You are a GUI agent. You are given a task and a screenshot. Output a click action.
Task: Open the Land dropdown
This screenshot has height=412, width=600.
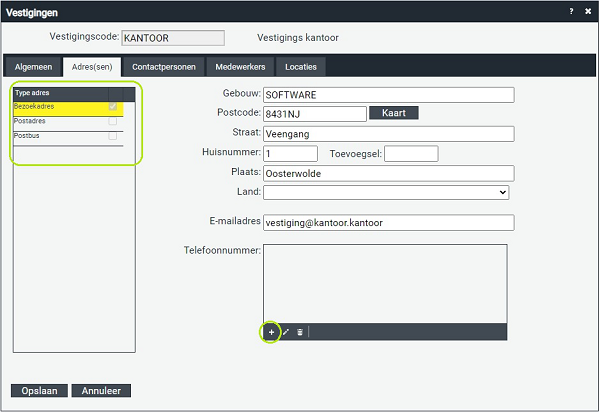(x=386, y=192)
